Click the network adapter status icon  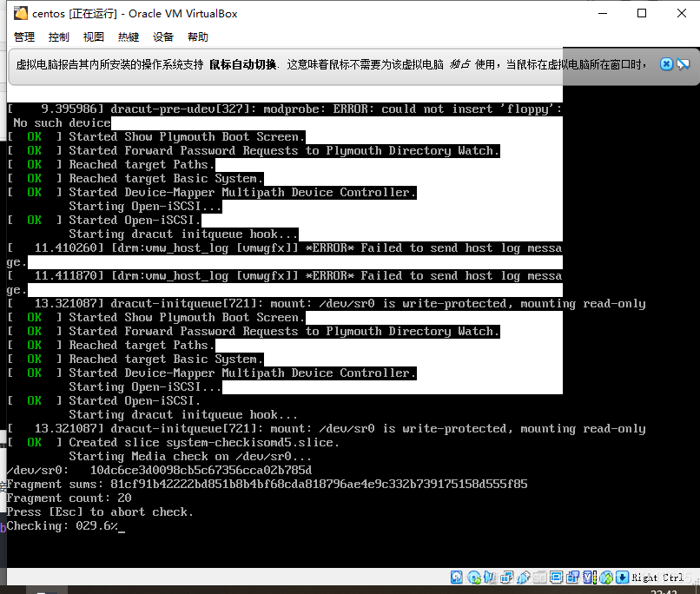click(506, 577)
